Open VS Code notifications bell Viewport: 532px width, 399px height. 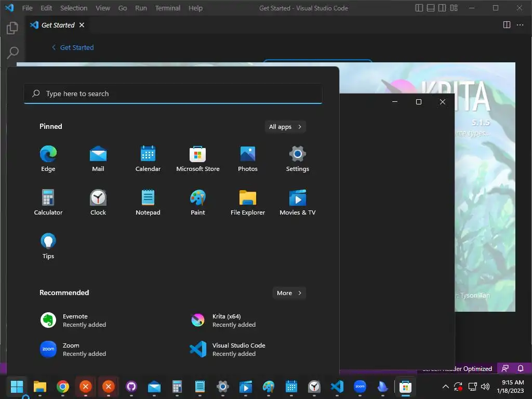[521, 368]
